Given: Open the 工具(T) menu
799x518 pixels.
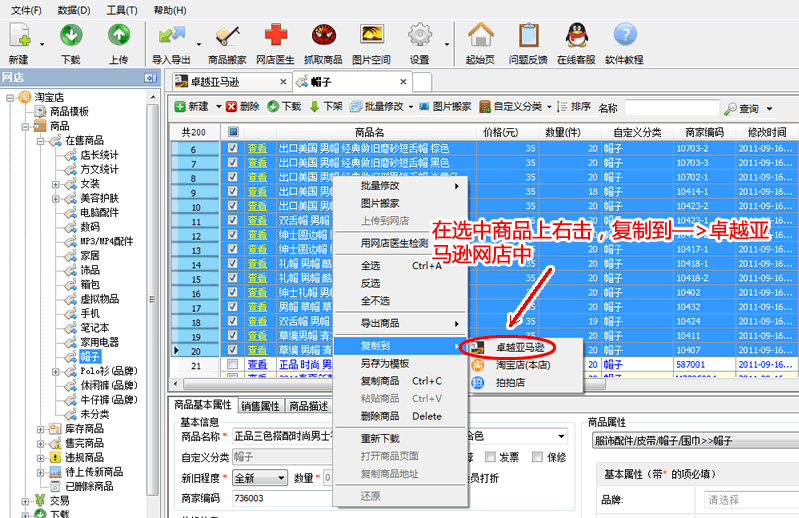Looking at the screenshot, I should [x=122, y=10].
